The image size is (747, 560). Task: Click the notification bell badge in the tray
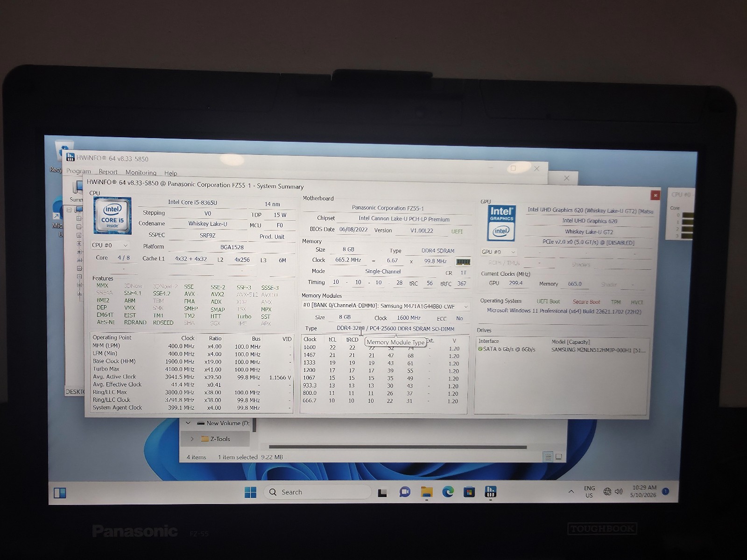665,491
